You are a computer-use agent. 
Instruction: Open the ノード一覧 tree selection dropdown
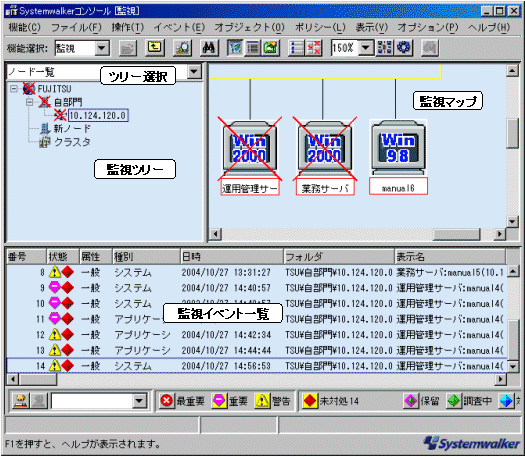click(195, 72)
